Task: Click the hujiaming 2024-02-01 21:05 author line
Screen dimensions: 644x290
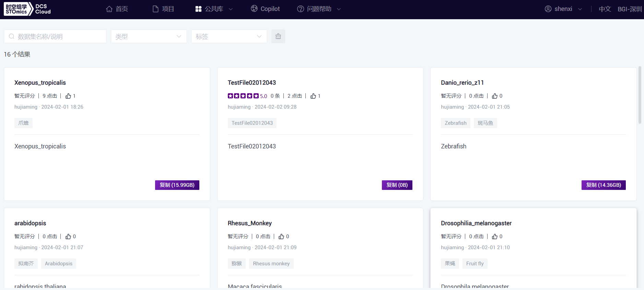Action: coord(475,107)
